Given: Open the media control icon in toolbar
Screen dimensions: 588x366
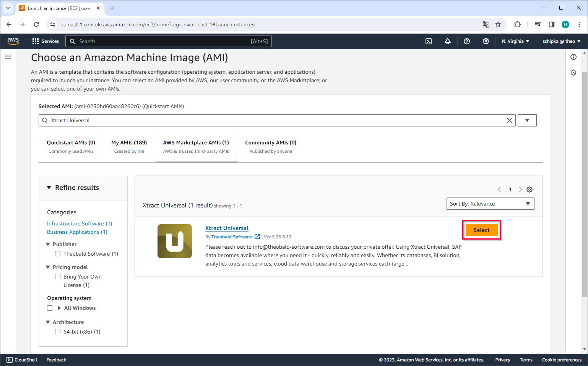Looking at the screenshot, I should pyautogui.click(x=538, y=24).
